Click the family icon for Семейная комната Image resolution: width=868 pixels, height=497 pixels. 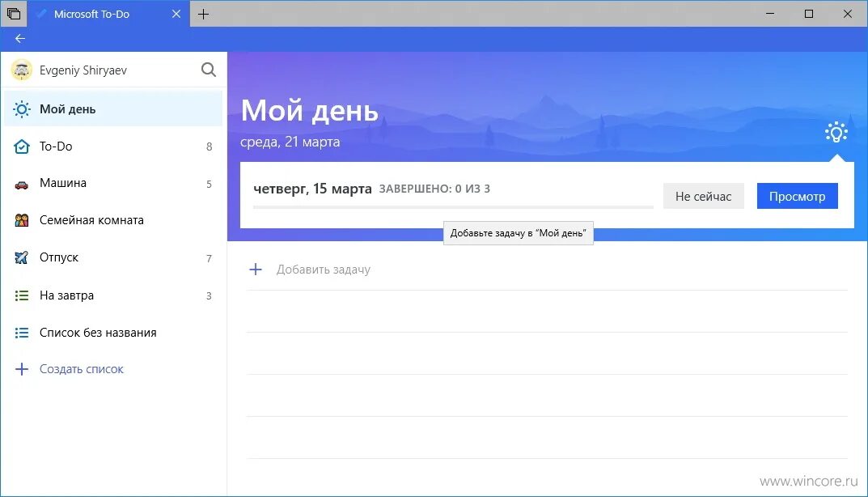(x=22, y=220)
